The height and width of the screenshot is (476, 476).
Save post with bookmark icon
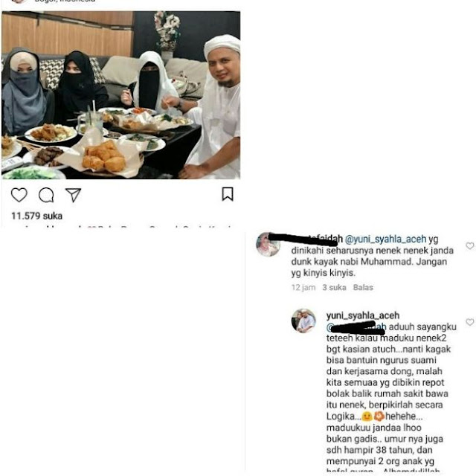[228, 194]
